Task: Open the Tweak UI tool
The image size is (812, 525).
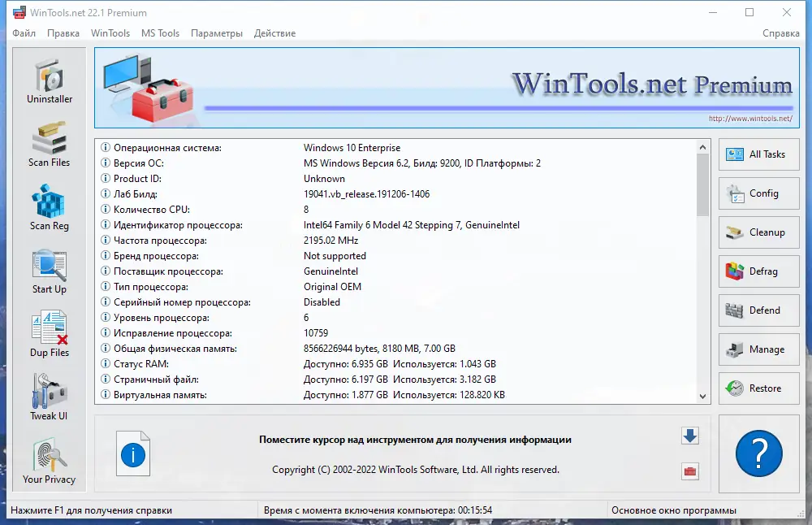Action: [x=50, y=398]
